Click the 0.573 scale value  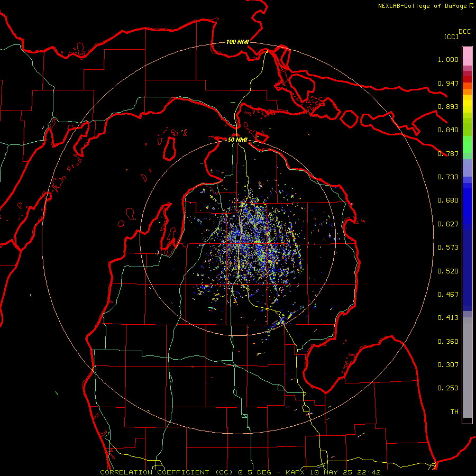click(448, 248)
